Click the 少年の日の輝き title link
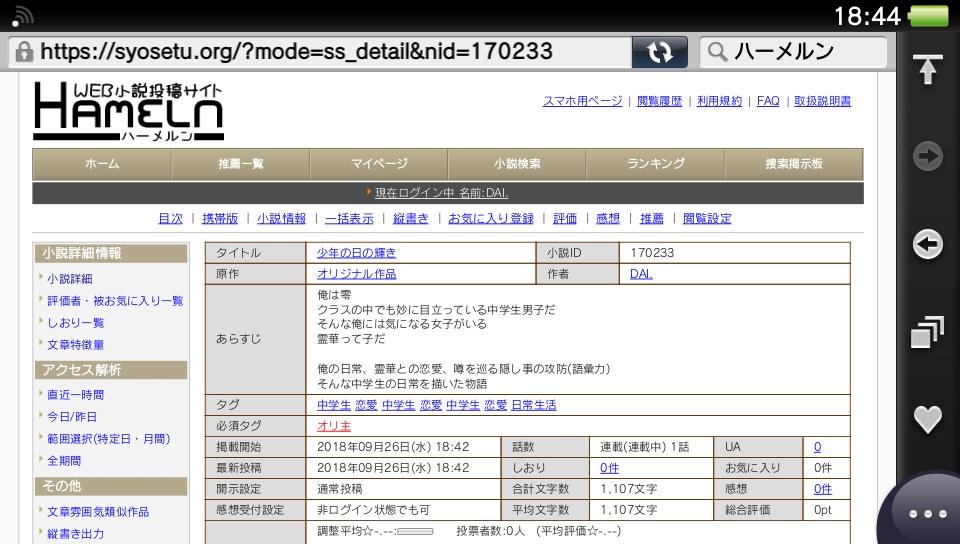 [x=356, y=253]
